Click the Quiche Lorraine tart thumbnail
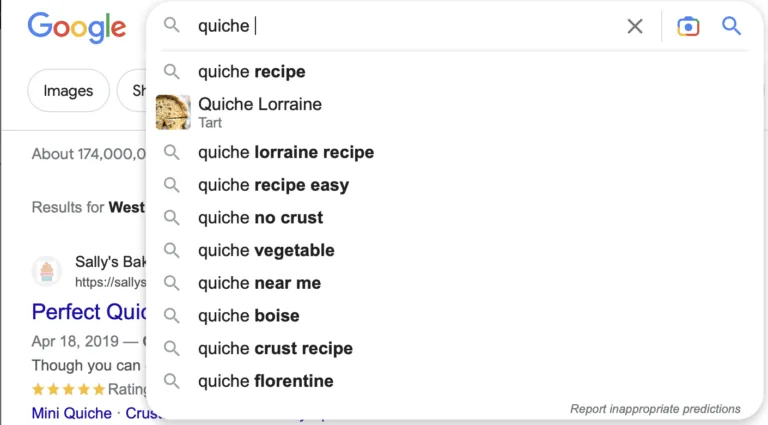 click(x=173, y=112)
